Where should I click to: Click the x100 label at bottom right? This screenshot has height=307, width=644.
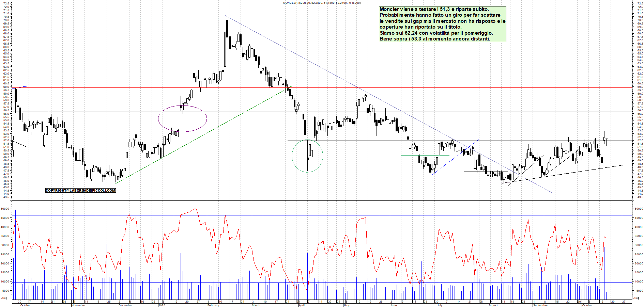point(635,298)
